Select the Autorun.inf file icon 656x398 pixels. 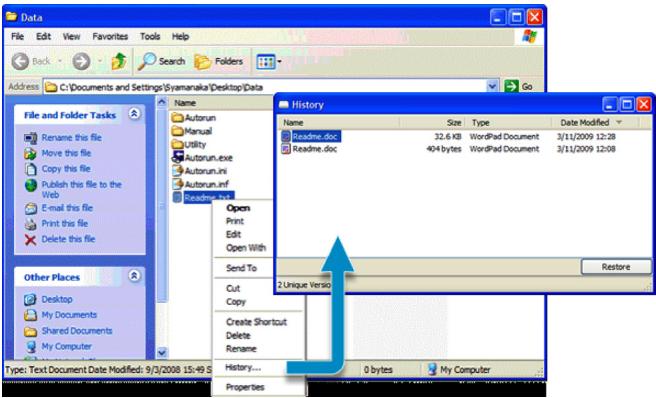coord(177,184)
